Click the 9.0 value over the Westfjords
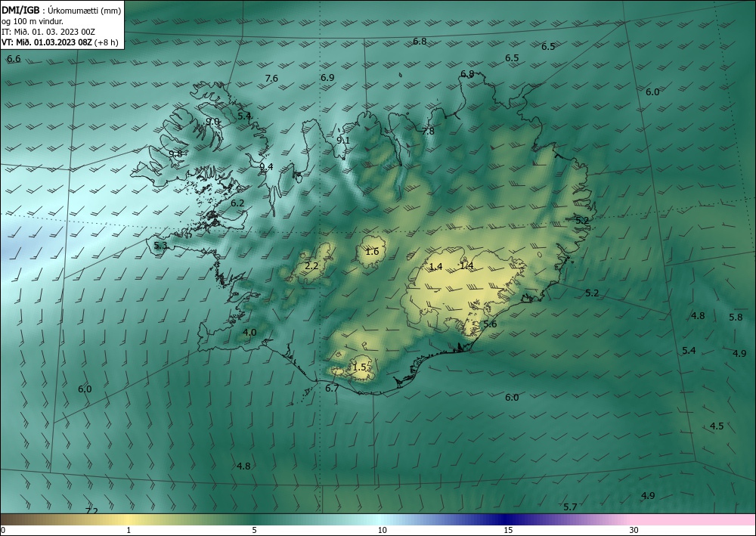 tap(212, 122)
